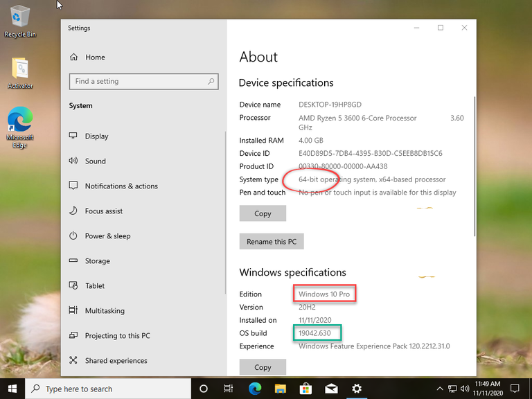Click the Device specifications heading

coord(286,83)
